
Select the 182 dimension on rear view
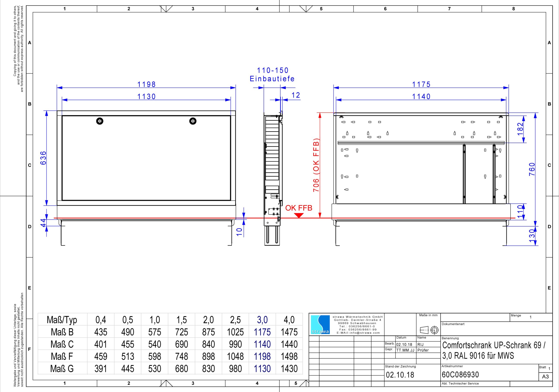point(520,129)
